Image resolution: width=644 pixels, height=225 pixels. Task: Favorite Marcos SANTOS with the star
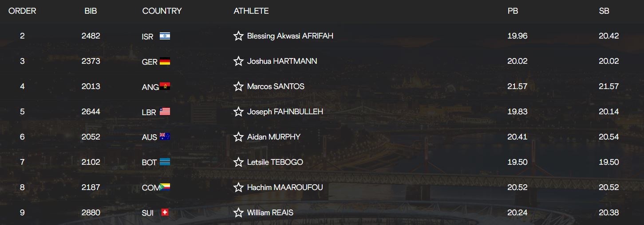(238, 86)
